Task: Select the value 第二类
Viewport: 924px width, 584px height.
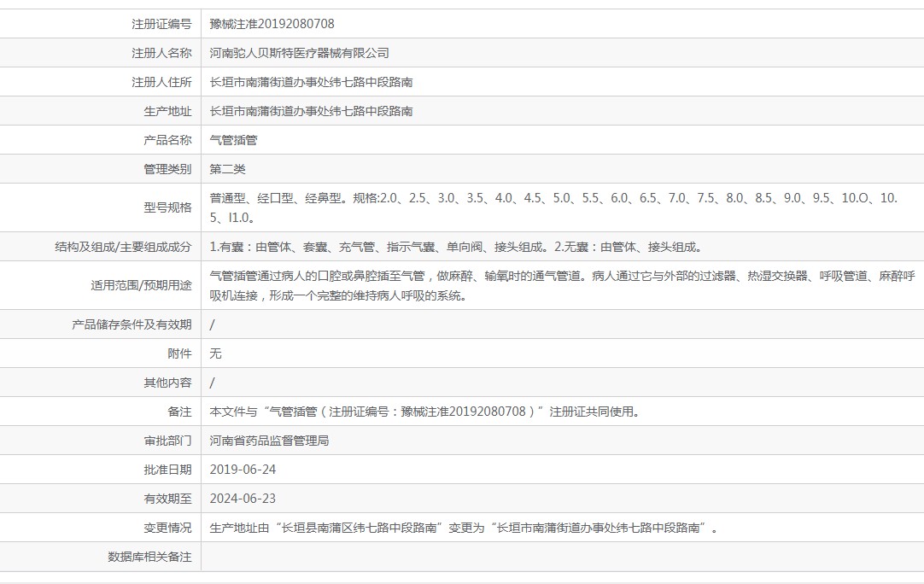Action: click(227, 169)
